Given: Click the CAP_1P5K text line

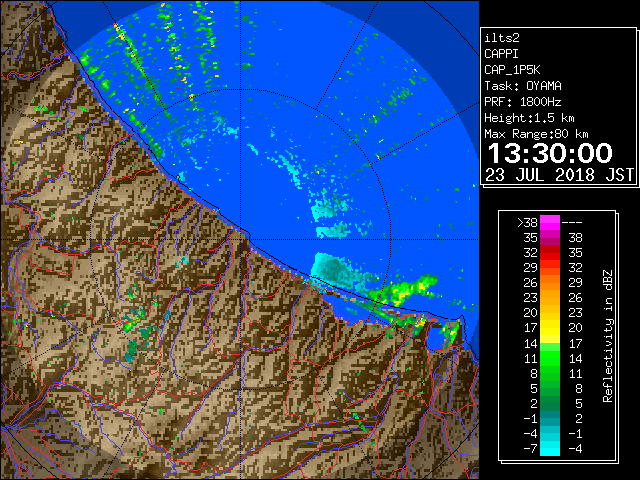Looking at the screenshot, I should 512,70.
